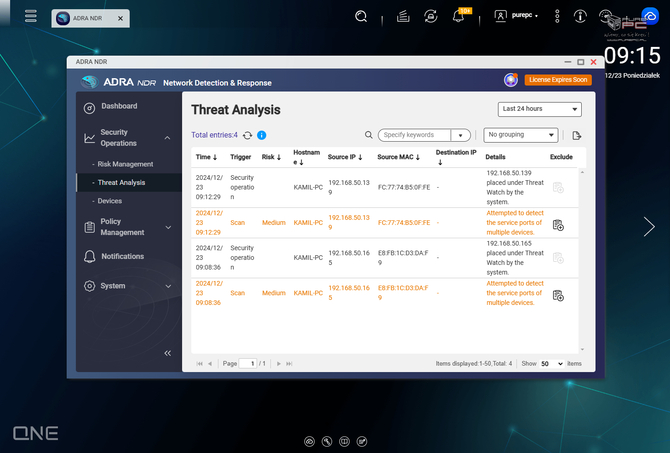This screenshot has width=670, height=453.
Task: Sort table by Time column
Action: [206, 157]
